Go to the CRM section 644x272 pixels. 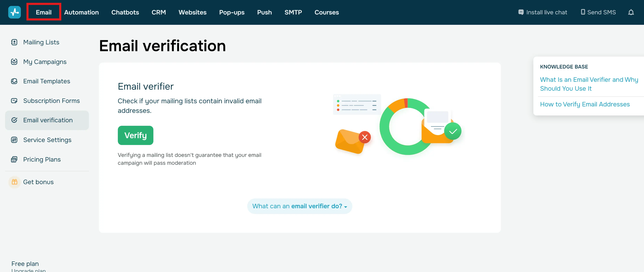[158, 12]
